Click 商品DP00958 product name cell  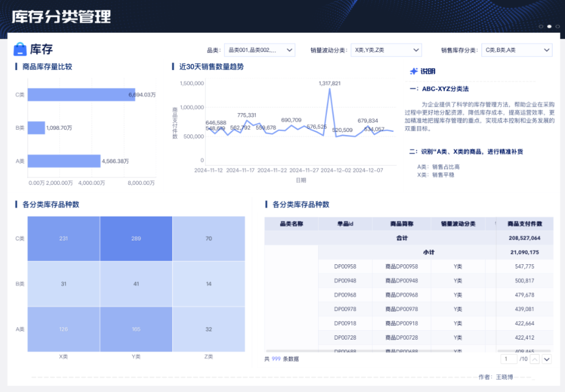[401, 266]
